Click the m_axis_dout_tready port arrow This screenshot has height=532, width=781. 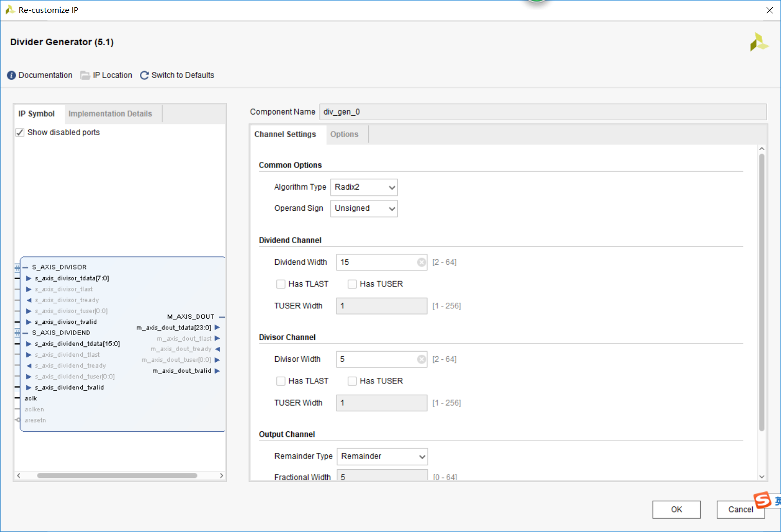pyautogui.click(x=217, y=349)
